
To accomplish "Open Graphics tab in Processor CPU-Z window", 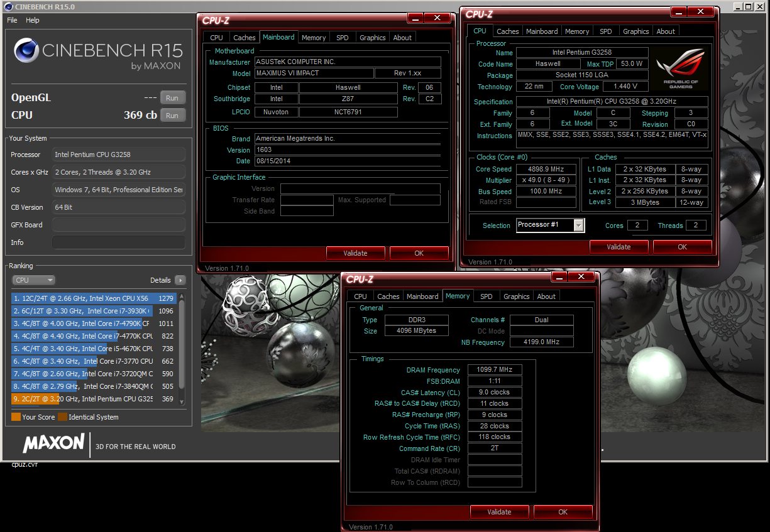I will [x=635, y=31].
